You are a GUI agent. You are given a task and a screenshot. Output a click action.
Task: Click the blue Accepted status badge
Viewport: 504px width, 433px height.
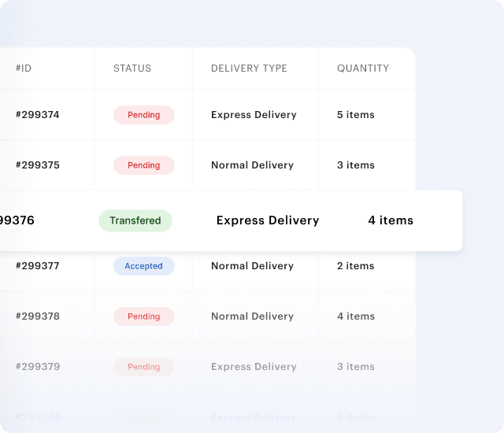click(143, 266)
